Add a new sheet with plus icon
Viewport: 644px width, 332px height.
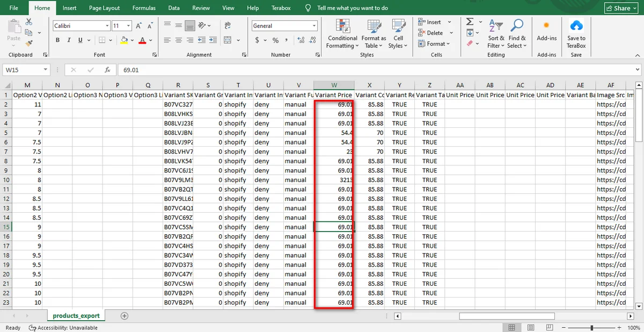pos(125,316)
